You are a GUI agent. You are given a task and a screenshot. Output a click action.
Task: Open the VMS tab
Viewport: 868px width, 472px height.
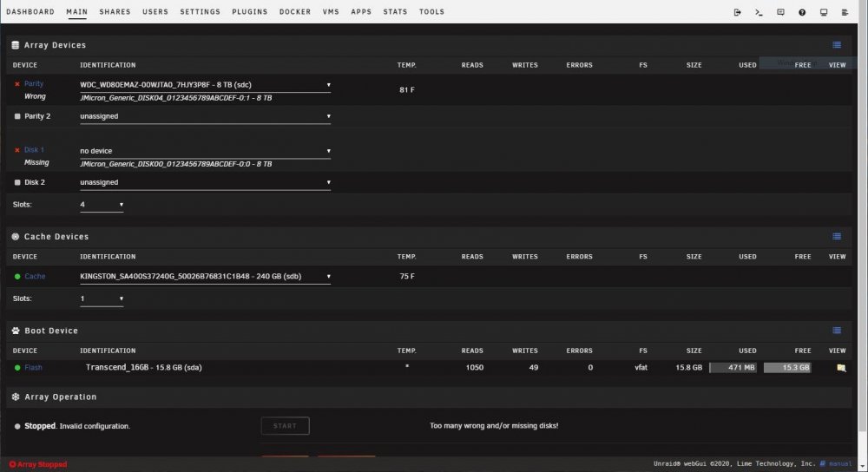pyautogui.click(x=331, y=11)
